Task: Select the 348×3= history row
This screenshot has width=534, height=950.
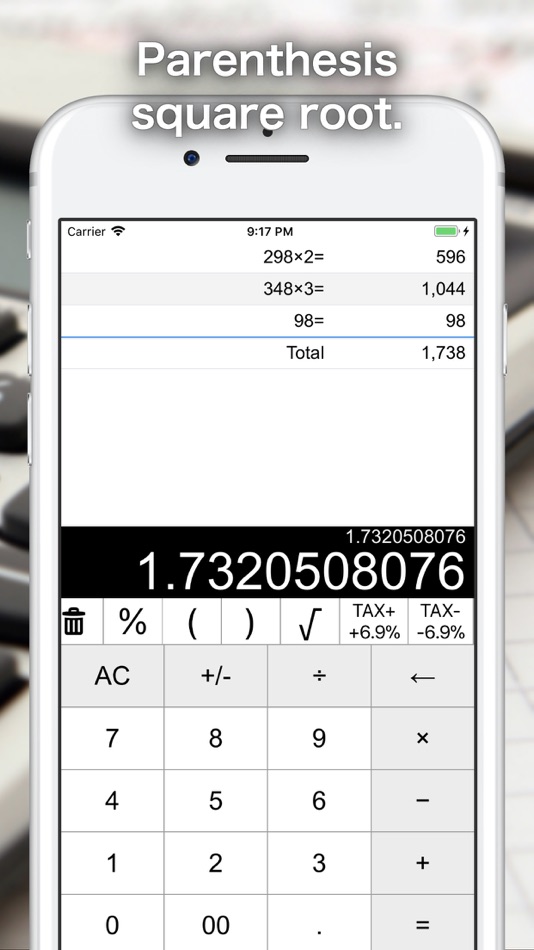Action: (267, 289)
